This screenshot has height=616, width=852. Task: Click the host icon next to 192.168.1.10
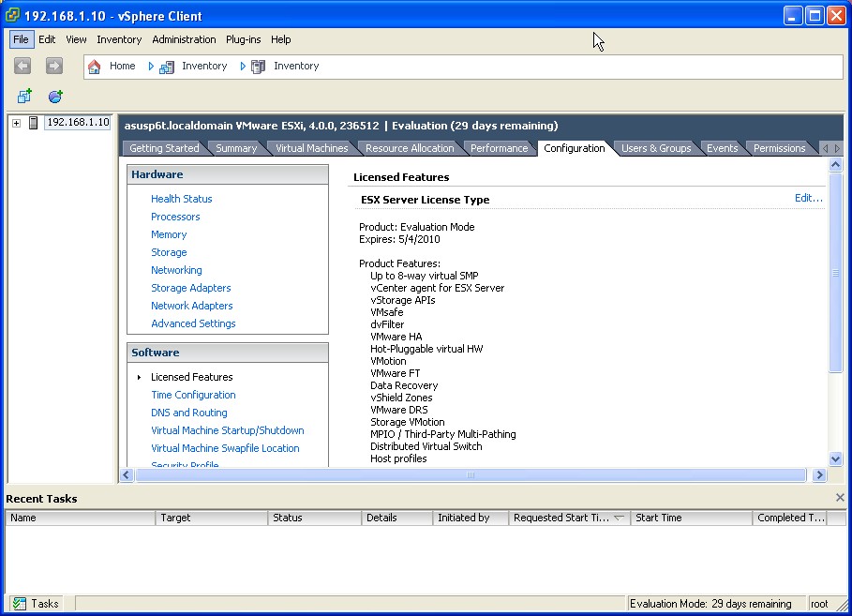click(33, 122)
